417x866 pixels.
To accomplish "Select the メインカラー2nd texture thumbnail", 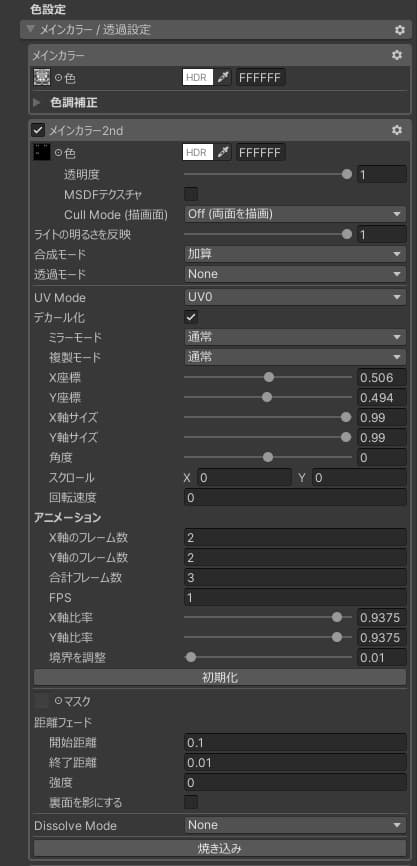I will [42, 152].
